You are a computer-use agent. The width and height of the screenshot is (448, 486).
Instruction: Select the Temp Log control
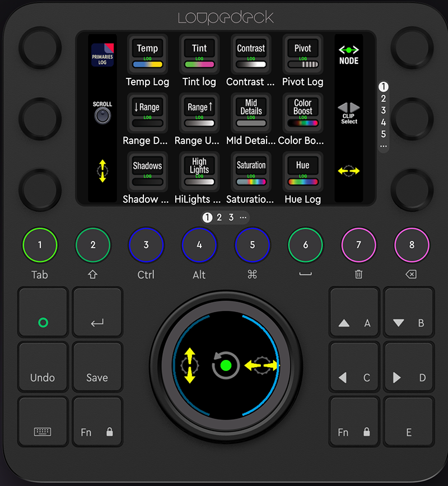tap(147, 53)
